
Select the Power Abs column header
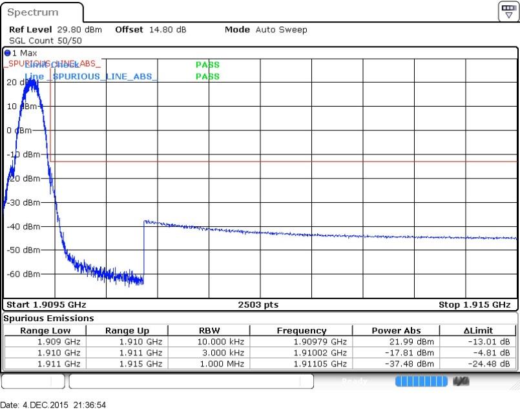(397, 330)
